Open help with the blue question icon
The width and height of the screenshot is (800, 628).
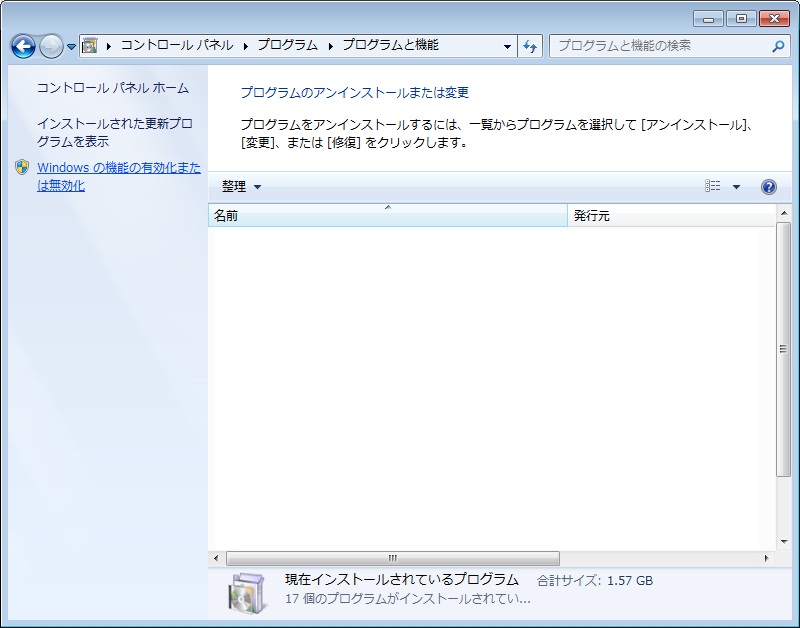(x=768, y=187)
